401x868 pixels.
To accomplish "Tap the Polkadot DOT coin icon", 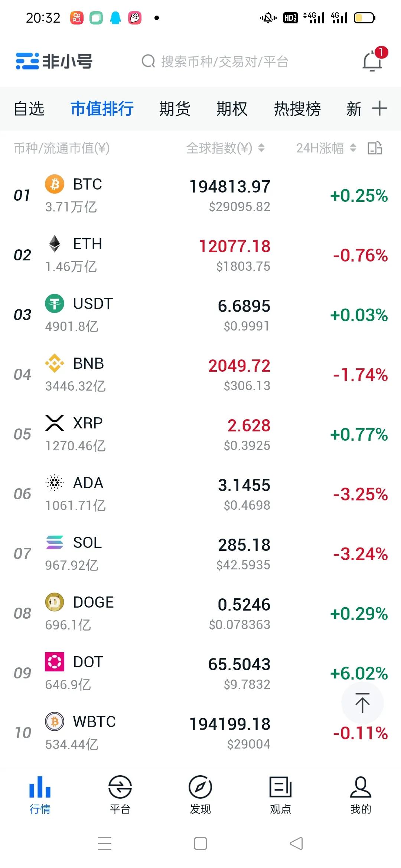I will point(55,661).
